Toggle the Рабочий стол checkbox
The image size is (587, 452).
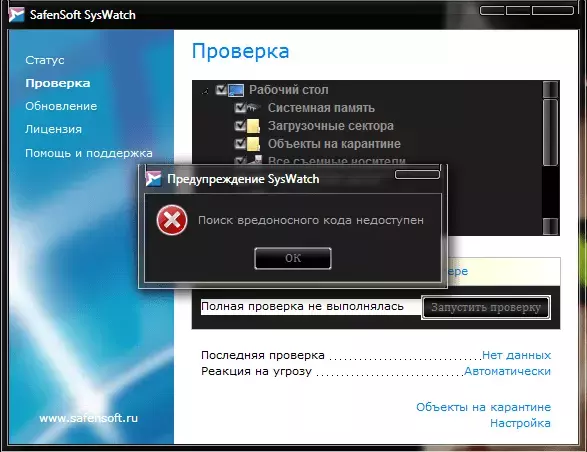tap(221, 90)
